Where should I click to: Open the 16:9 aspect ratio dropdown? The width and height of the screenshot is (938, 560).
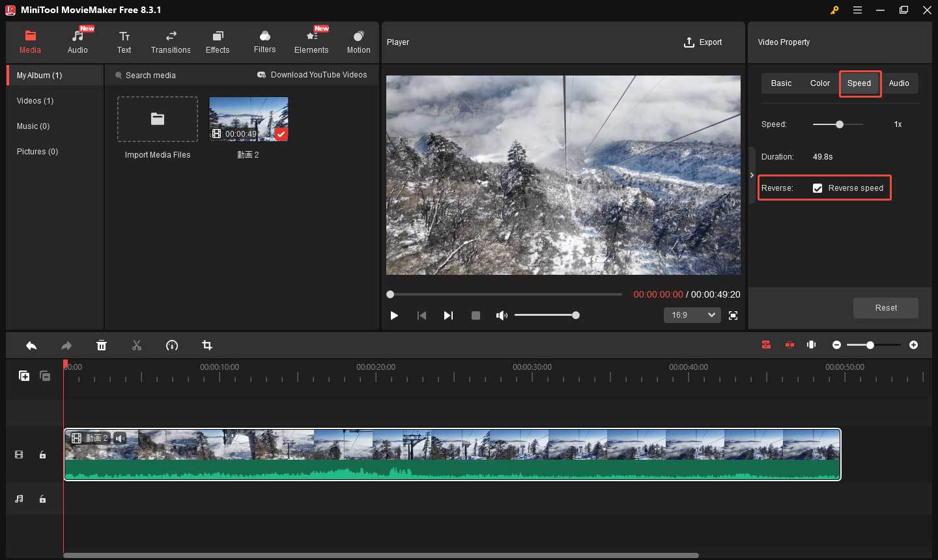[x=693, y=315]
